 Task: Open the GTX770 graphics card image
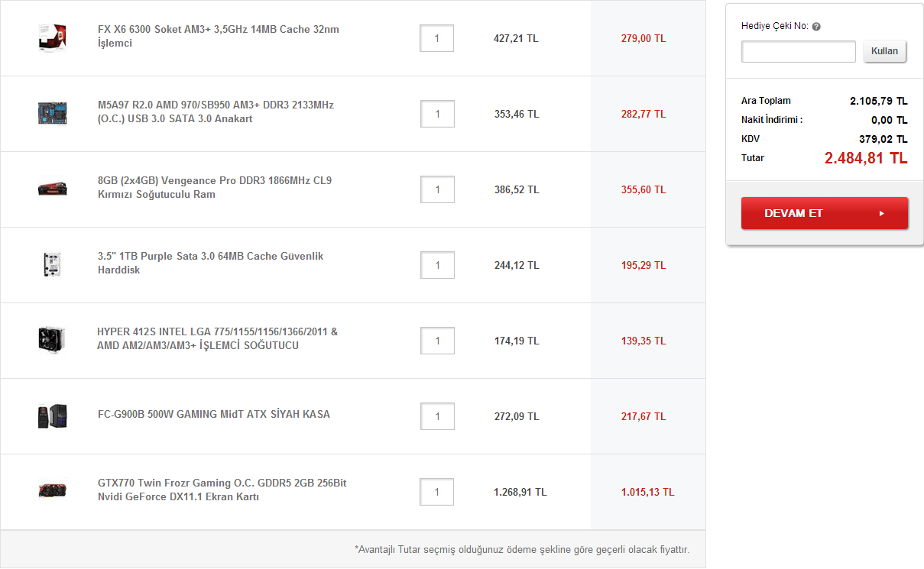52,490
